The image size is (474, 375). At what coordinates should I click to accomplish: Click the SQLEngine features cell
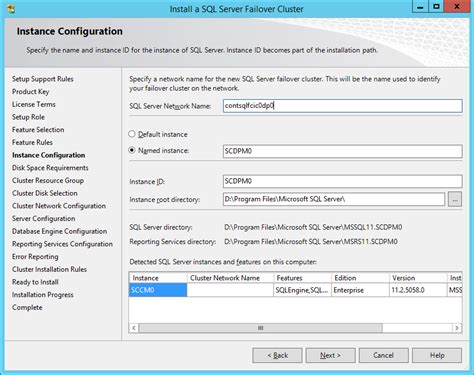302,290
